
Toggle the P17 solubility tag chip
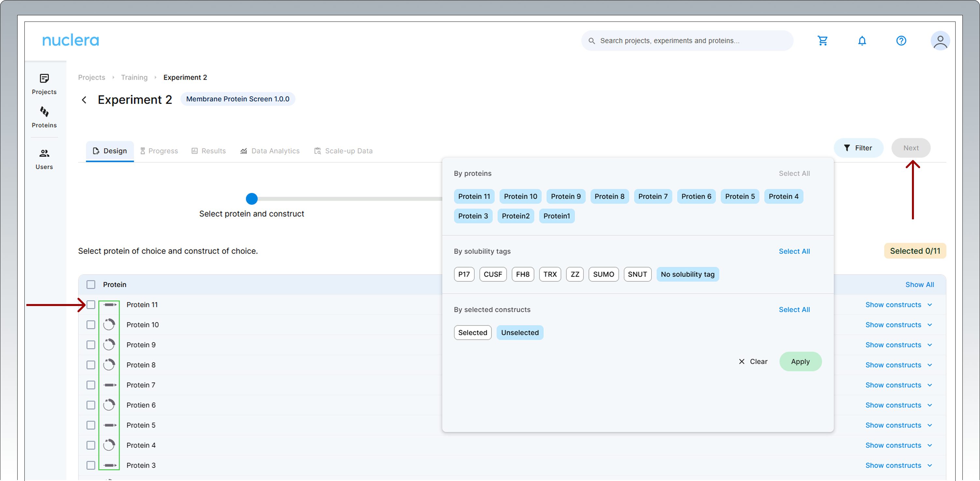click(x=464, y=274)
